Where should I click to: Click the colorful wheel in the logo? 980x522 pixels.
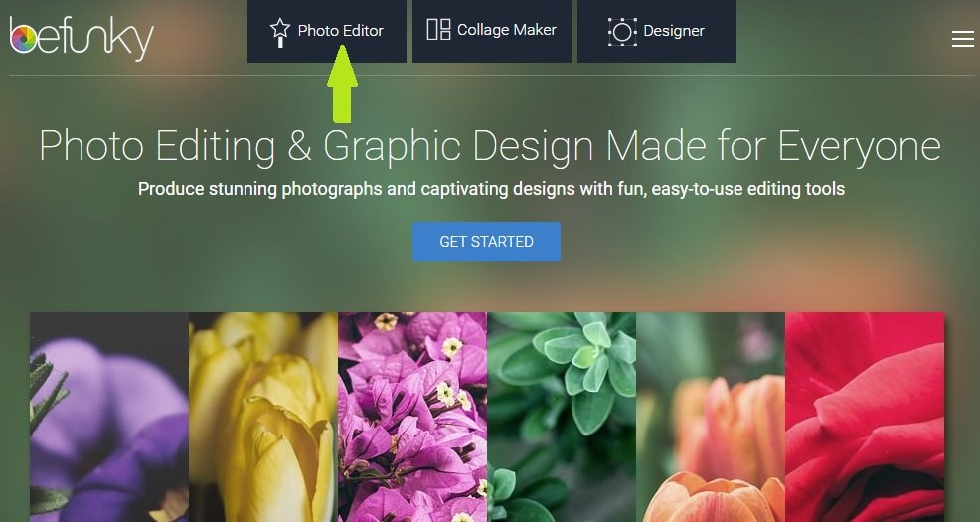(x=23, y=39)
